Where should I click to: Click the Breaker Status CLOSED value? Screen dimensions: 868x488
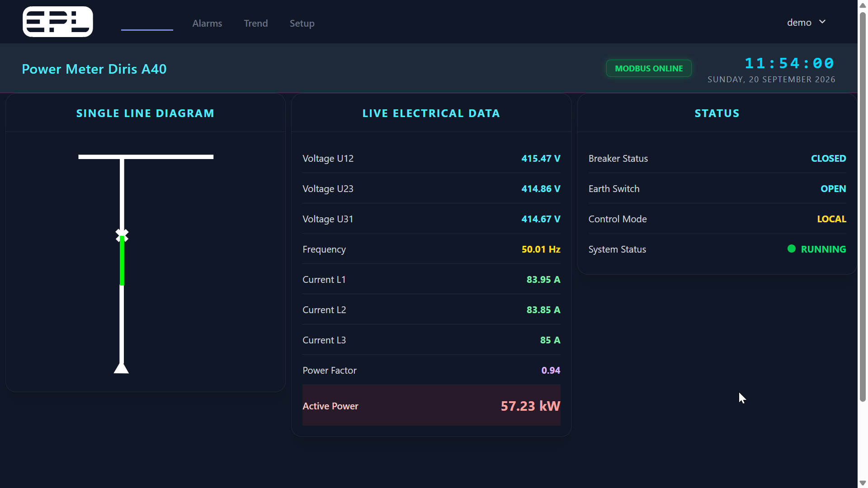point(828,159)
